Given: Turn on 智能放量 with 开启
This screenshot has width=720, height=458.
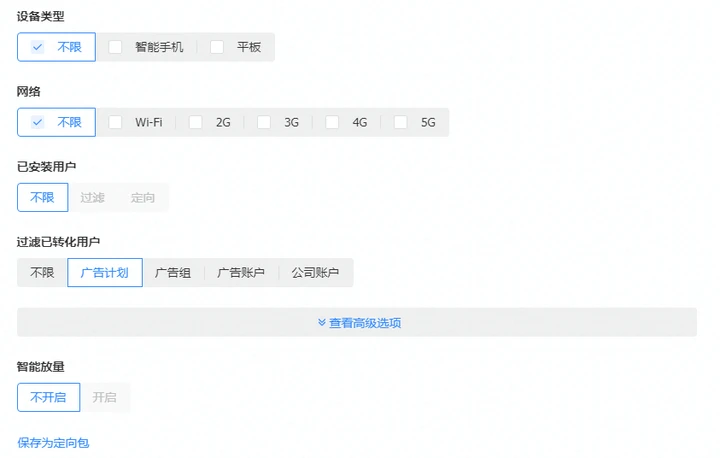Looking at the screenshot, I should click(x=104, y=397).
